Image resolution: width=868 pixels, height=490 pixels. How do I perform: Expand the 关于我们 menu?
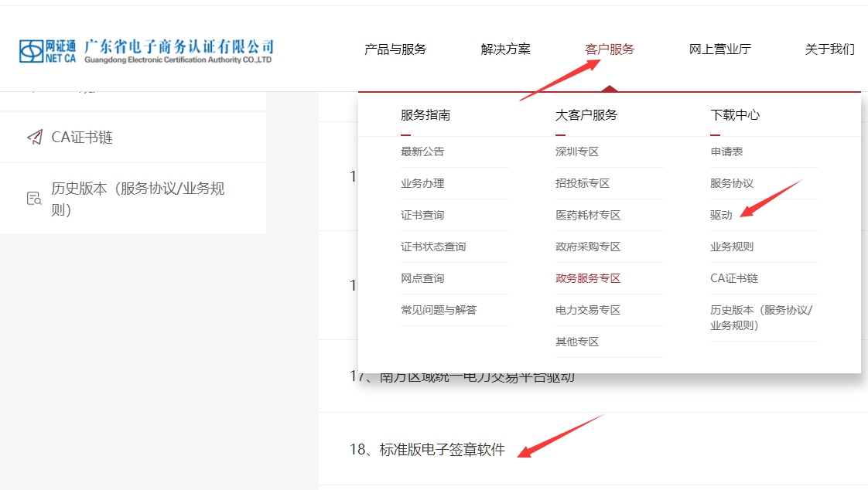click(829, 49)
